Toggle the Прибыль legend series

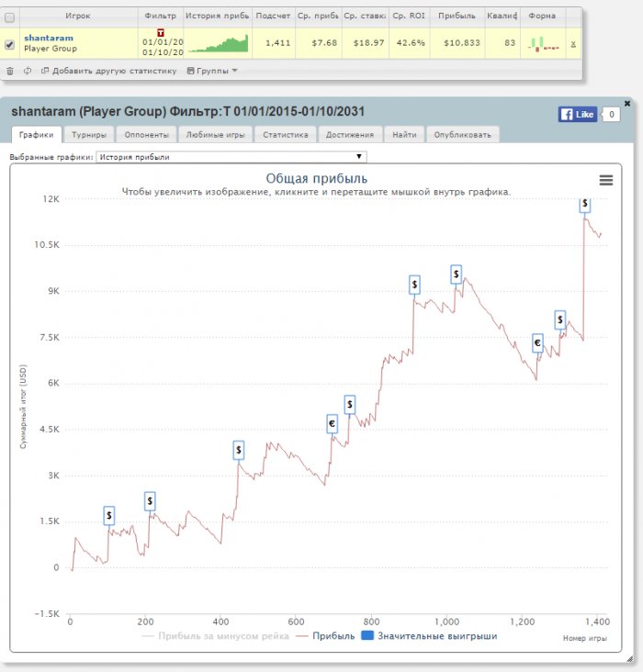point(325,636)
